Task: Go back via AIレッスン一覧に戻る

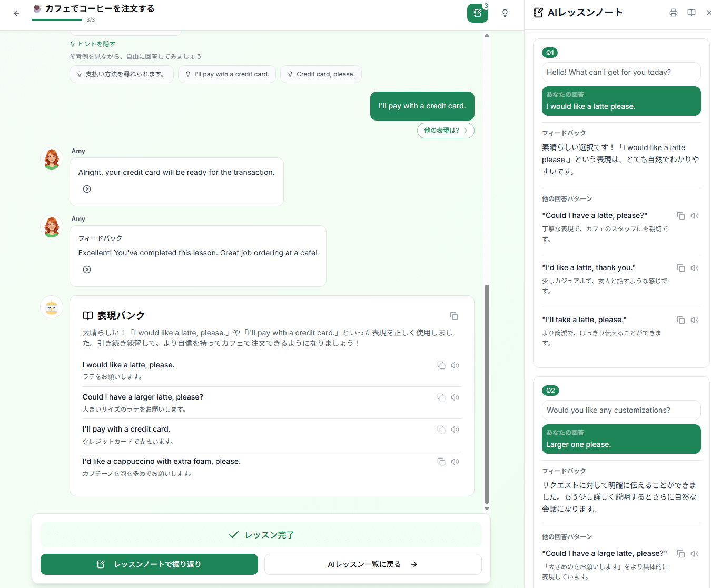Action: pos(372,564)
